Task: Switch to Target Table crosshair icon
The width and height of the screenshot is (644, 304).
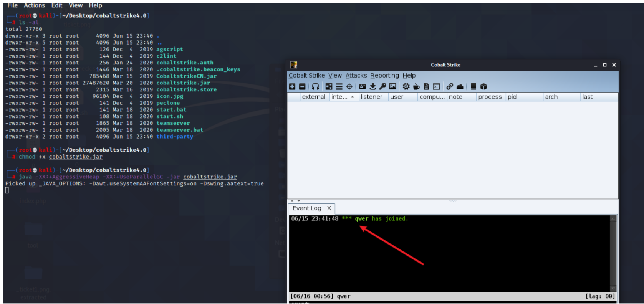Action: 349,87
